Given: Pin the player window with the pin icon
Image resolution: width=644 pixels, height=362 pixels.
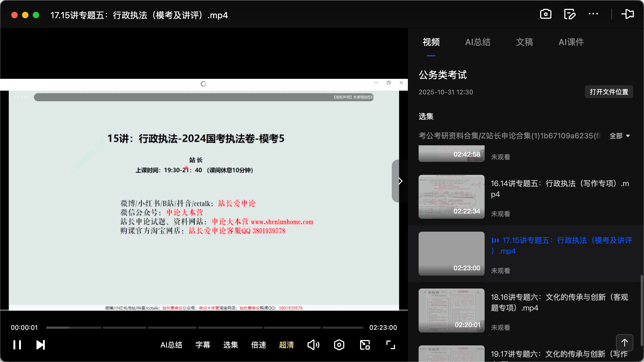Looking at the screenshot, I should click(628, 14).
